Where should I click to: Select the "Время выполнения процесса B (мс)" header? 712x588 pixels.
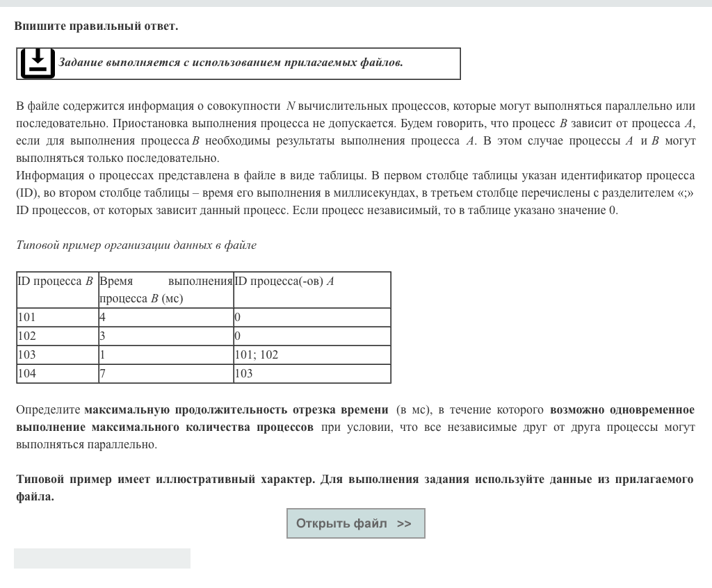(165, 290)
